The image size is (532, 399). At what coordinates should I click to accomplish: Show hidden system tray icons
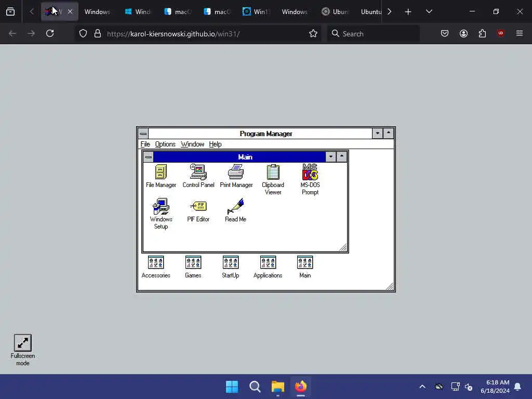[x=422, y=387]
